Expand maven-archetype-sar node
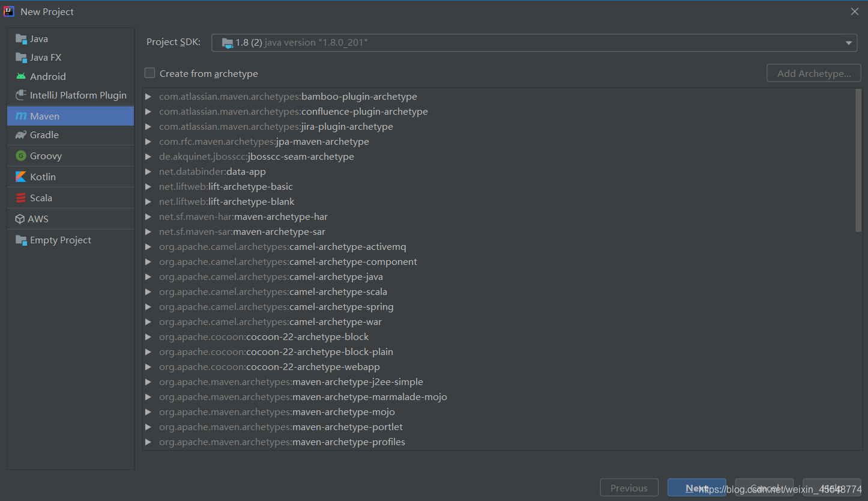Screen dimensions: 868x501 click(148, 232)
